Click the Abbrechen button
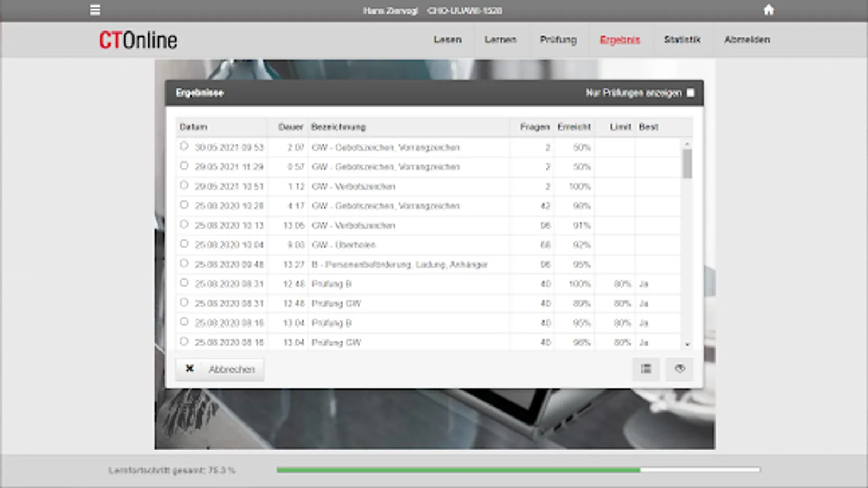Viewport: 868px width, 488px height. click(220, 369)
